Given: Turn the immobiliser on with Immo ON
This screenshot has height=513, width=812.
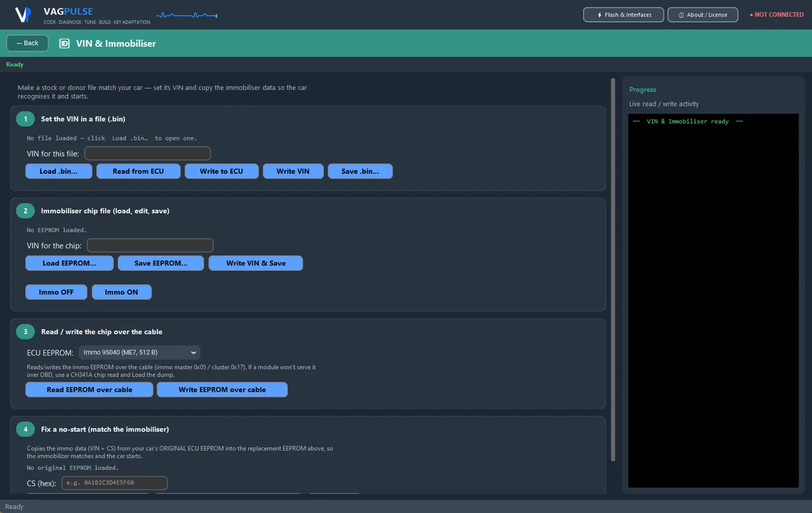Looking at the screenshot, I should tap(122, 292).
